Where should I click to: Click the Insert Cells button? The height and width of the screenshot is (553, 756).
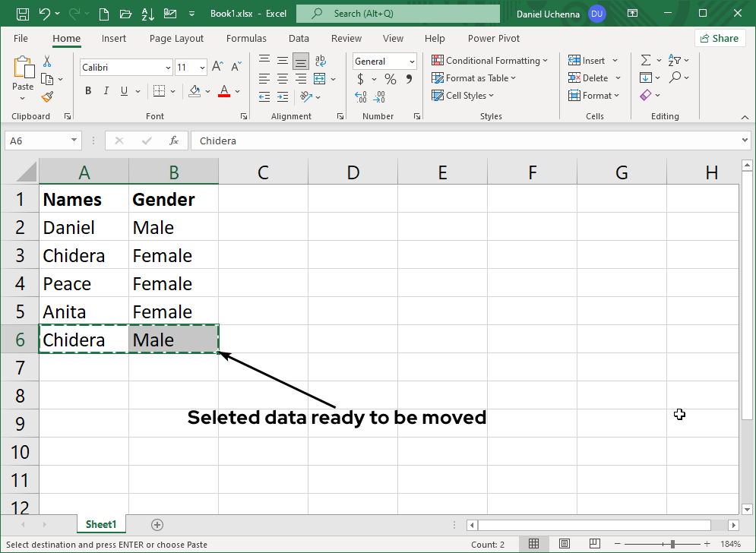pyautogui.click(x=591, y=59)
